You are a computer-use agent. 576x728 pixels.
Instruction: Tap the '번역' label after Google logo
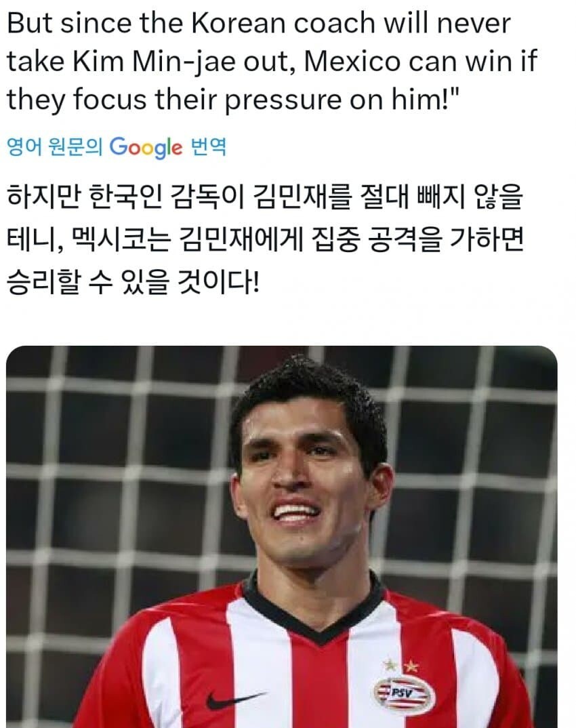tap(209, 147)
